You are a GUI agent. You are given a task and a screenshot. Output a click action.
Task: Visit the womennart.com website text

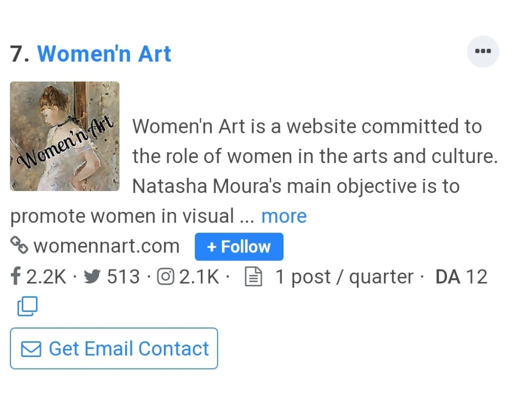tap(106, 246)
